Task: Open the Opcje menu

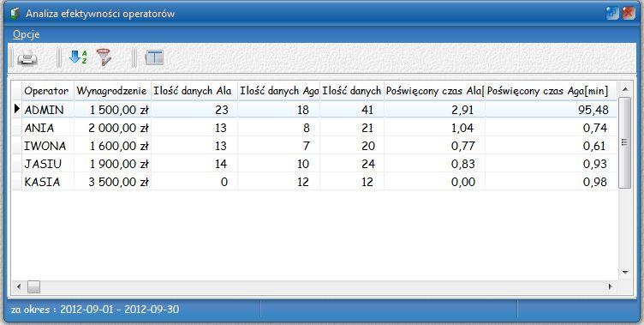Action: (26, 34)
